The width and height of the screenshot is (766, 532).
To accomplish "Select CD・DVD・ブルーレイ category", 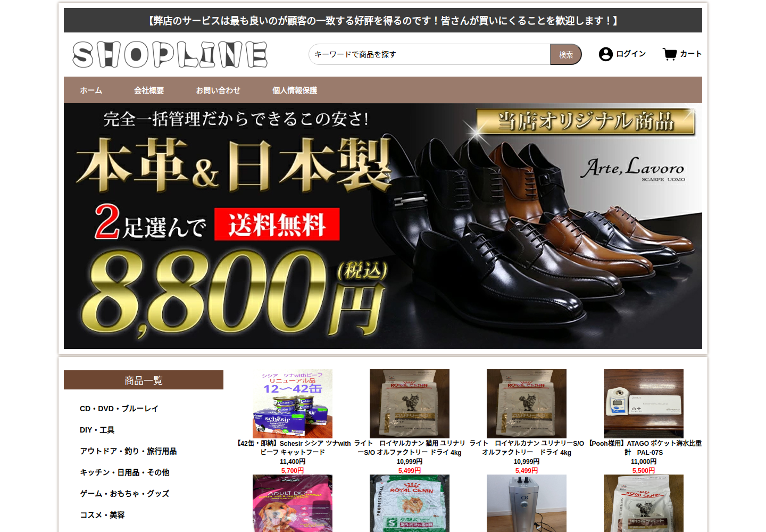I will (119, 409).
